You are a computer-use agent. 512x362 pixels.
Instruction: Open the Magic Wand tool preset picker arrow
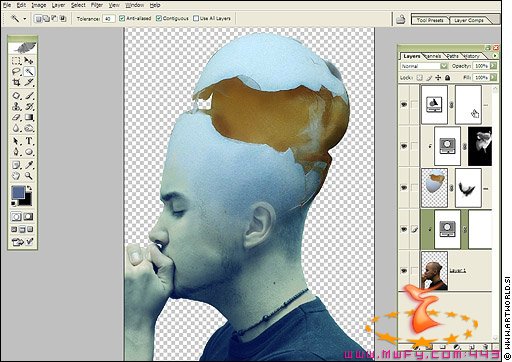coord(24,19)
